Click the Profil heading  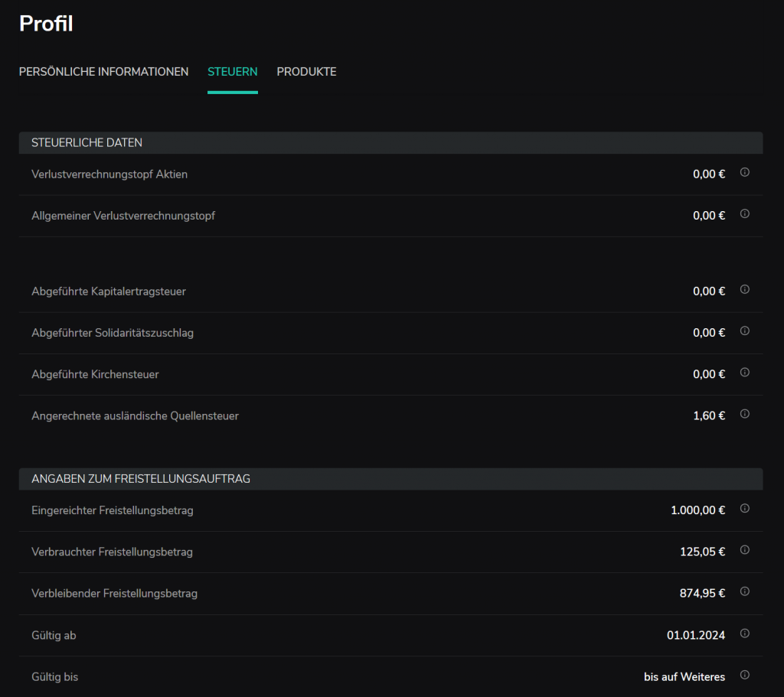pyautogui.click(x=46, y=24)
